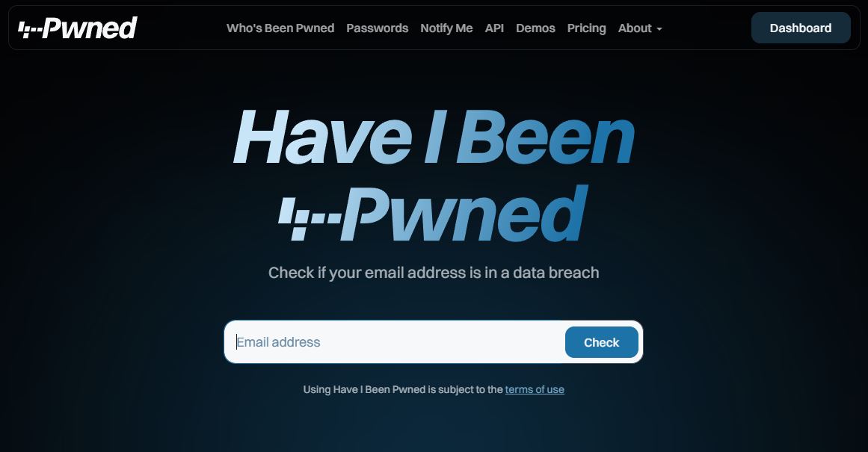
Task: Open the Notify Me page
Action: point(446,28)
